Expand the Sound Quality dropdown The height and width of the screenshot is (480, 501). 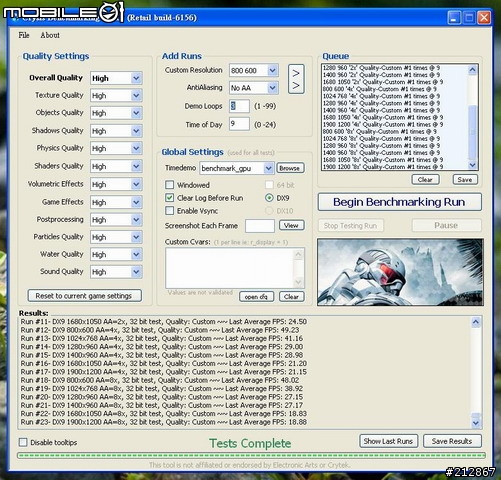[x=136, y=272]
